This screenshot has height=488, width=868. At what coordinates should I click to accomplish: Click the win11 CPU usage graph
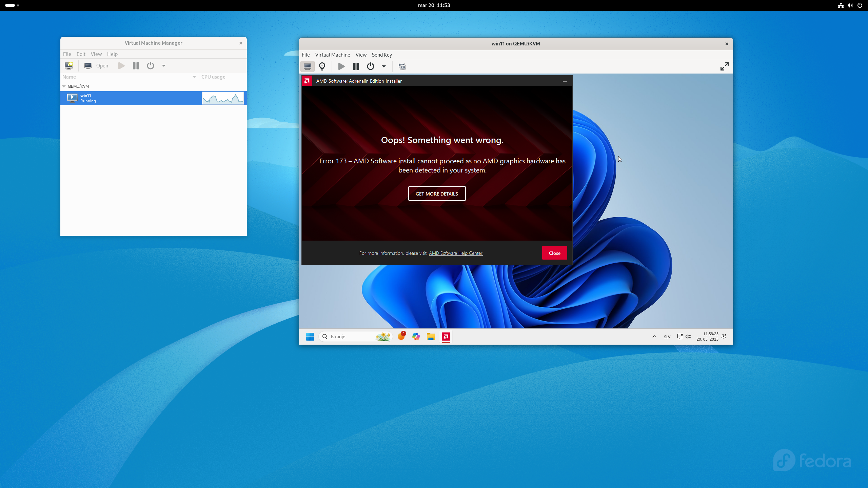point(223,98)
